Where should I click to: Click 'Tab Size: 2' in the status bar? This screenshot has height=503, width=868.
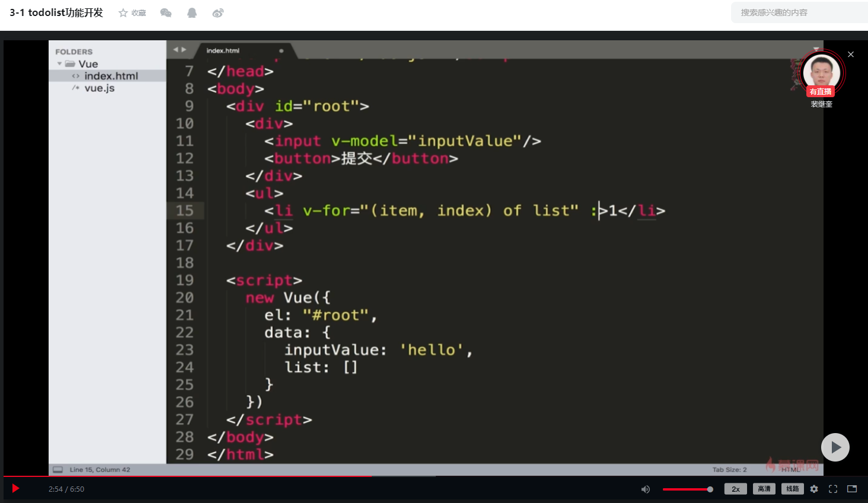pos(730,470)
